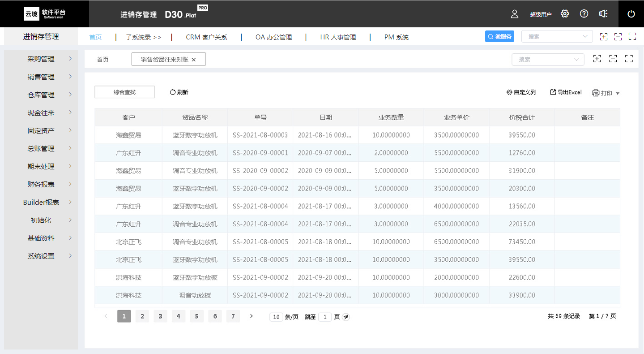Screen dimensions: 644x354
Task: Click the jump-to-page go icon
Action: tap(346, 317)
